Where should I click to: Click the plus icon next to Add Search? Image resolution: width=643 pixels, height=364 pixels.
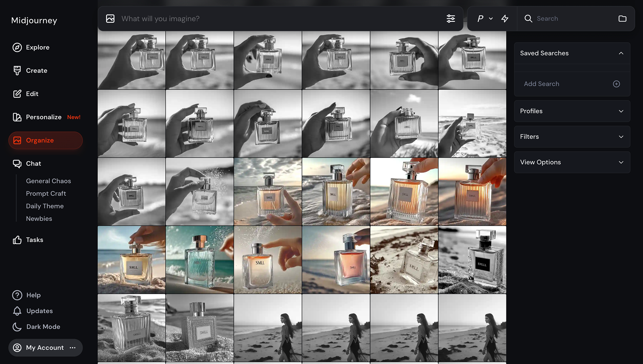tap(616, 84)
